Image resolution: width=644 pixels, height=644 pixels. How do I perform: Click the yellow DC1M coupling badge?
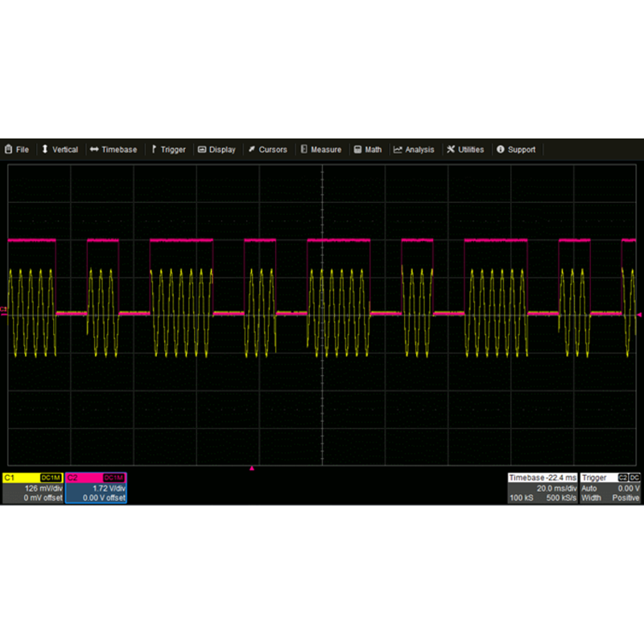[52, 478]
